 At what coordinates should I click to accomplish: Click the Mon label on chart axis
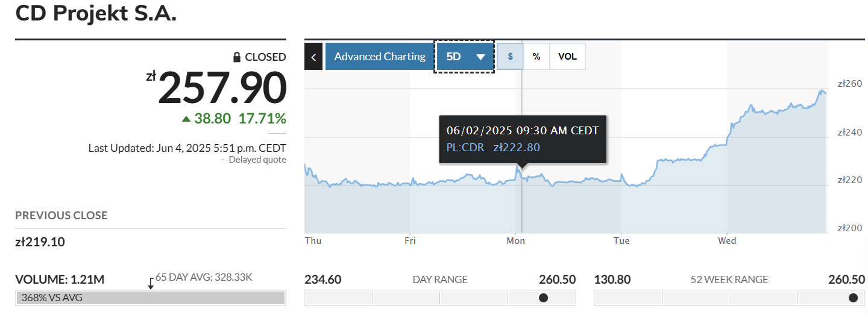click(516, 241)
